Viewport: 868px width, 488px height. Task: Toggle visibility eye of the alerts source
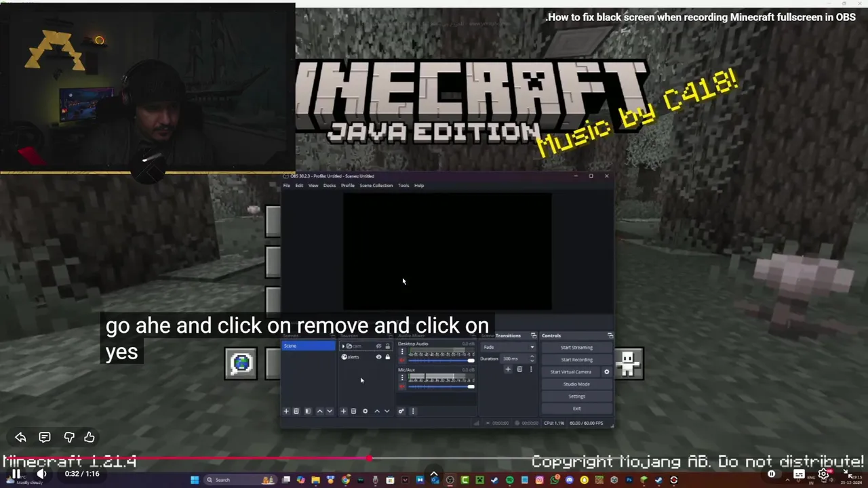click(x=379, y=357)
